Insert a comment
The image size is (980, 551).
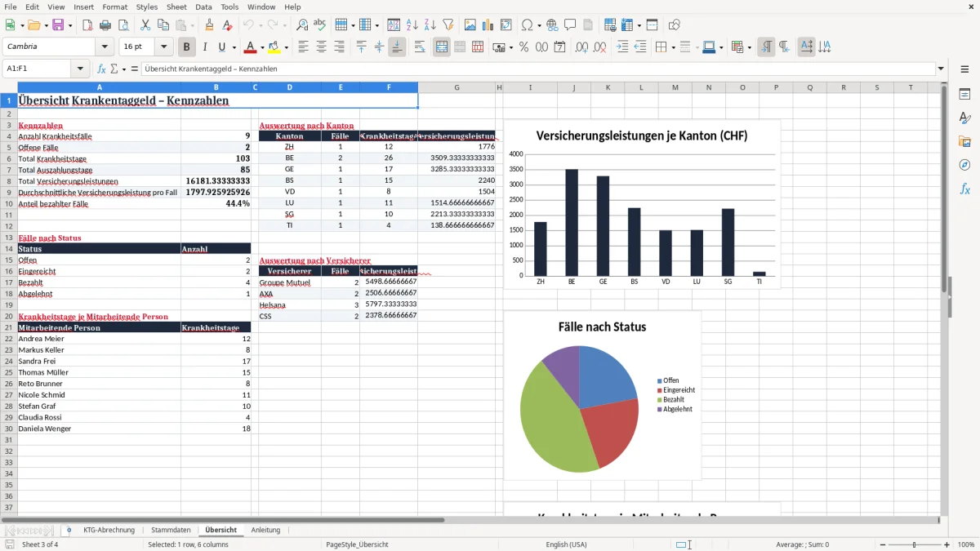(x=570, y=25)
